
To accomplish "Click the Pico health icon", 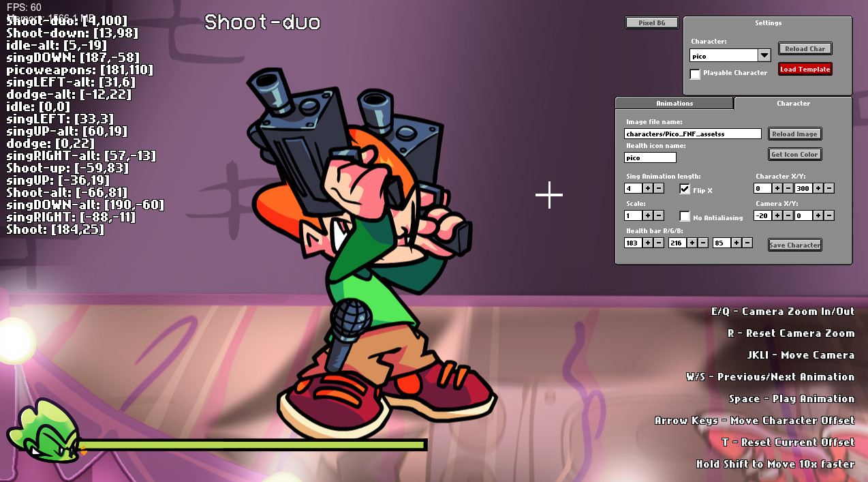I will pyautogui.click(x=42, y=432).
